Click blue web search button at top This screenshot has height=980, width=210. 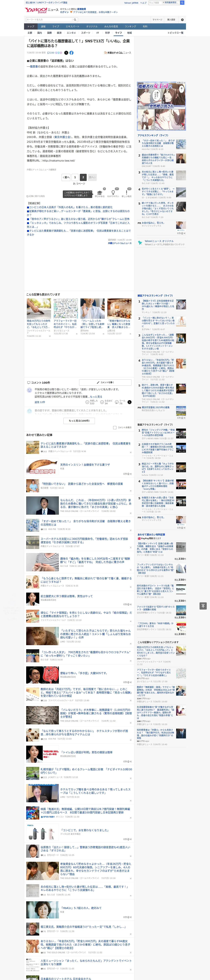pyautogui.click(x=182, y=3)
